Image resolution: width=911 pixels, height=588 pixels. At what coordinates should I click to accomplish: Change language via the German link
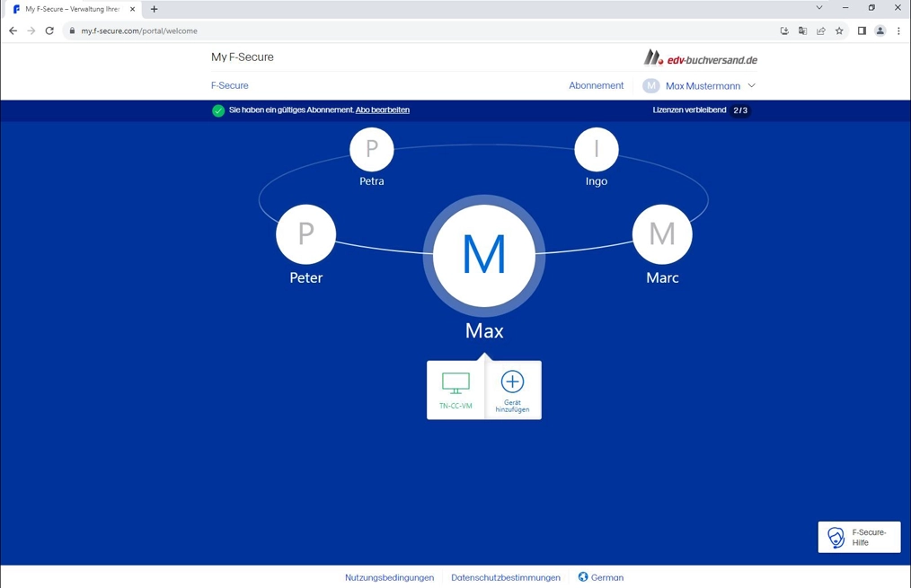[607, 577]
